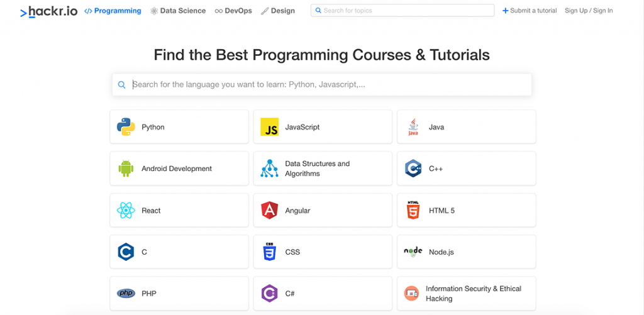644x315 pixels.
Task: Click the plus icon beside Submit a tutorial
Action: pos(505,11)
